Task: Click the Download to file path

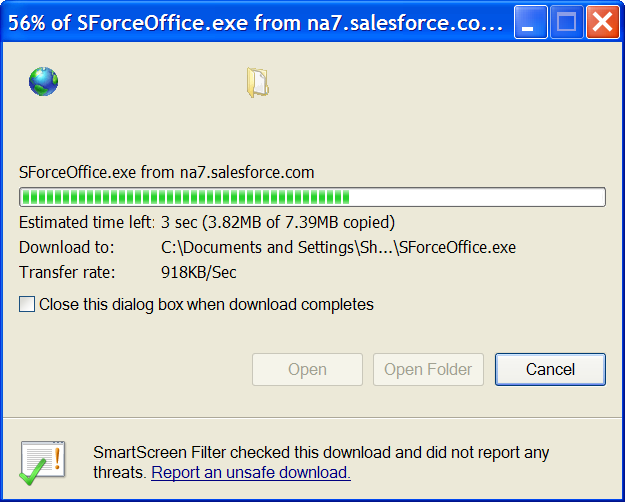Action: 338,248
